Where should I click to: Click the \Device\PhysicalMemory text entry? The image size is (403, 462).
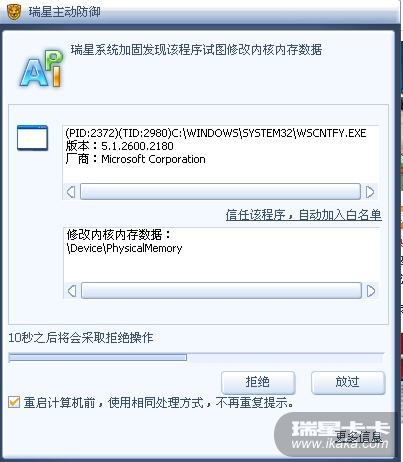(x=124, y=248)
